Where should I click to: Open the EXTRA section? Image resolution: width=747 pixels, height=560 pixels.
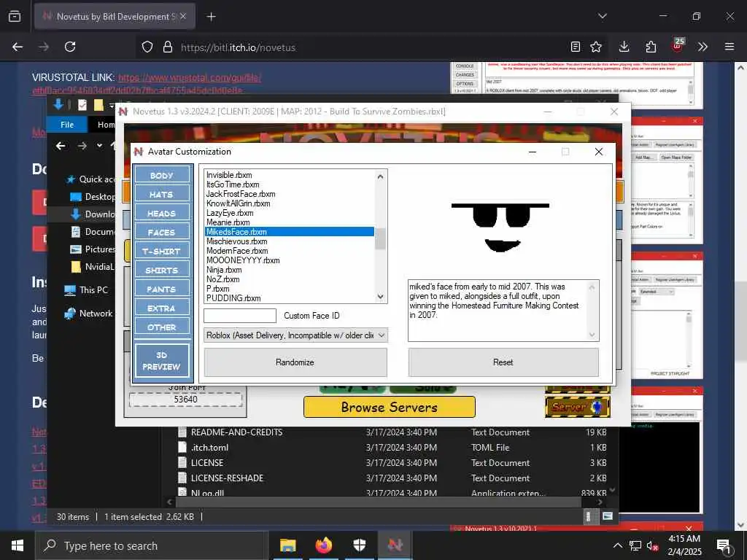click(161, 308)
